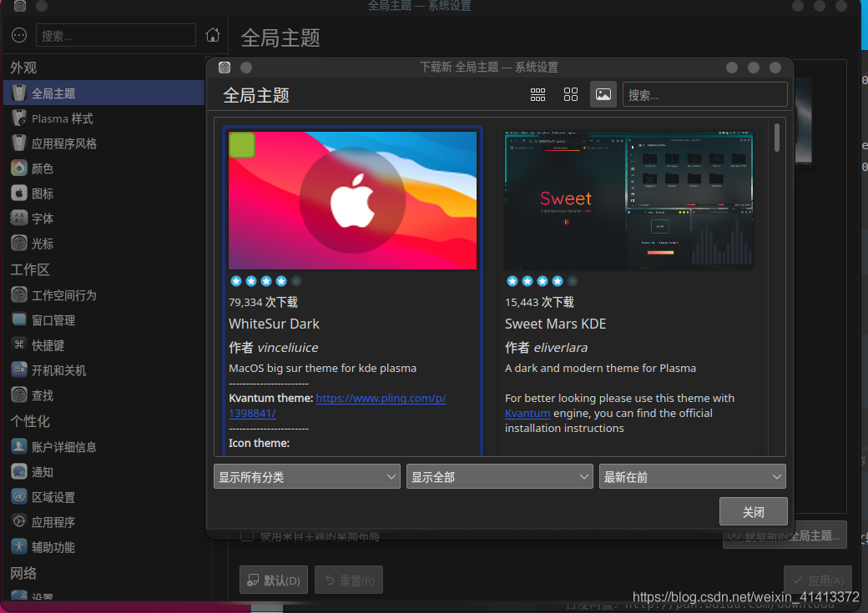Open 颜色 settings in sidebar
The height and width of the screenshot is (613, 868).
tap(104, 168)
